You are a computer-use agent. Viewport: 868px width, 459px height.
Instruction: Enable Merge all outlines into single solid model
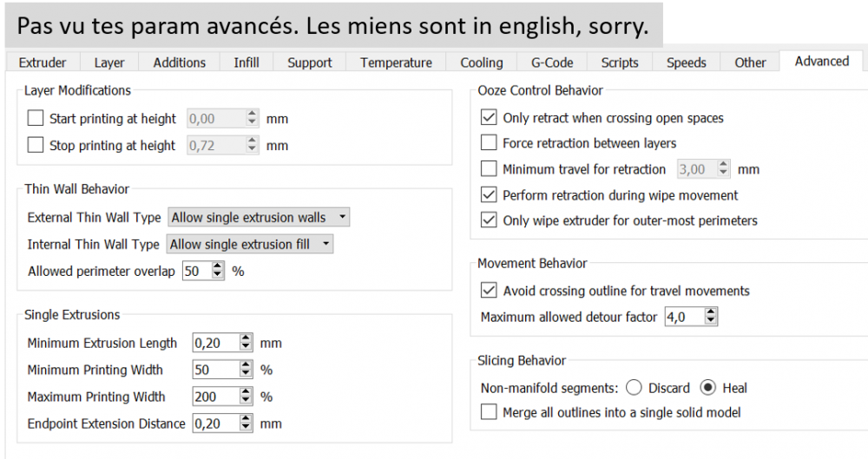pos(489,412)
